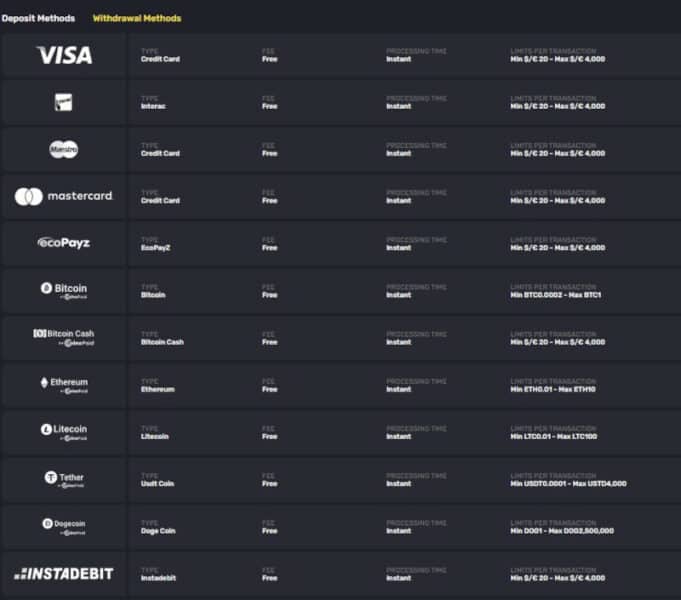Click the Ethereum ETH limits text
681x600 pixels.
(553, 389)
